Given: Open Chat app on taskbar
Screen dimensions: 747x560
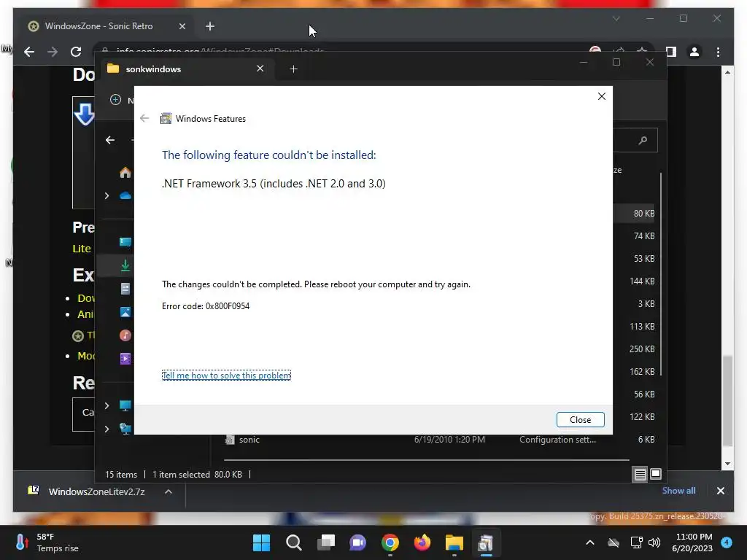Looking at the screenshot, I should [357, 542].
